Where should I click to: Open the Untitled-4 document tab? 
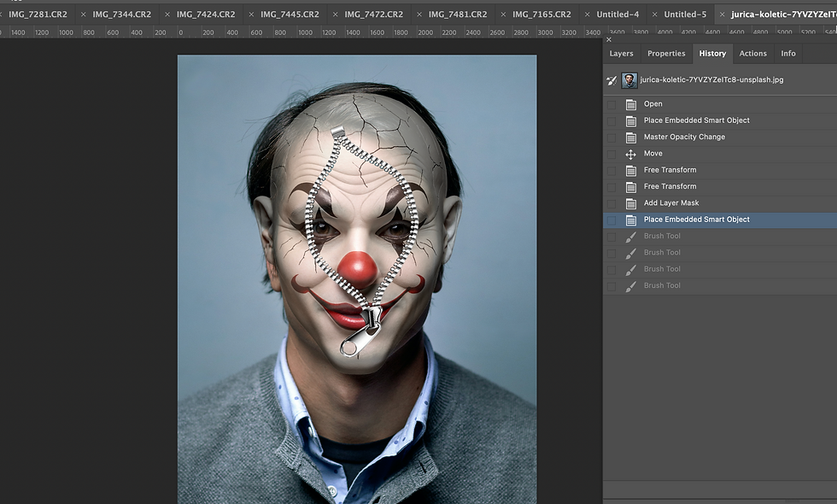point(617,15)
